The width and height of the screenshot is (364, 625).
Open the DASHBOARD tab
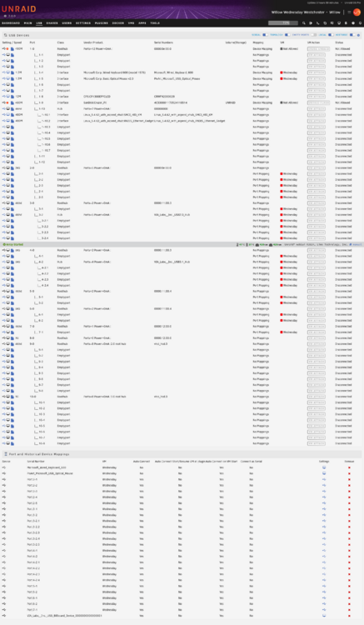tap(11, 23)
